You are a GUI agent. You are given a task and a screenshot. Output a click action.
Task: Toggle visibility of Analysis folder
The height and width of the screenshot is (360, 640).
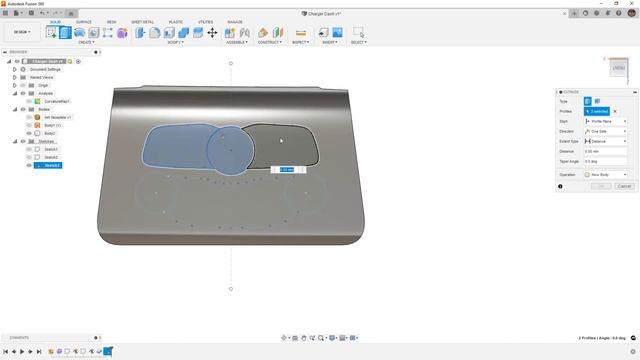pos(23,93)
